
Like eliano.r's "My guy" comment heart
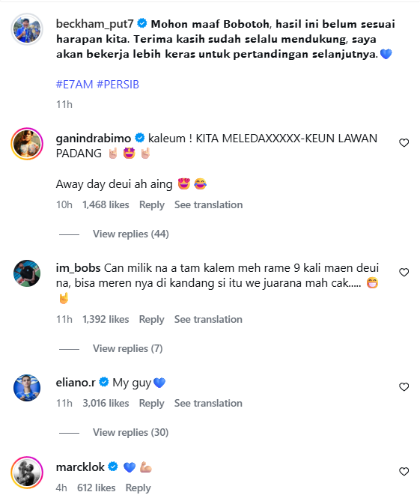coord(404,386)
